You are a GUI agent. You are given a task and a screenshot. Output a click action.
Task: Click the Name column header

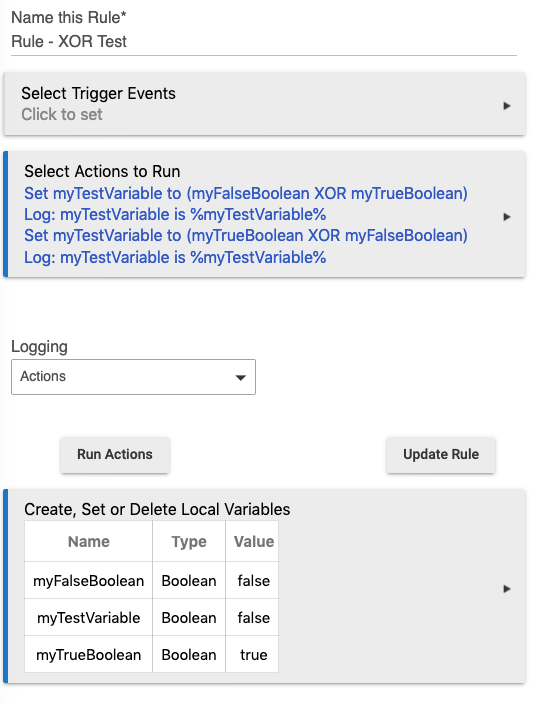click(88, 541)
